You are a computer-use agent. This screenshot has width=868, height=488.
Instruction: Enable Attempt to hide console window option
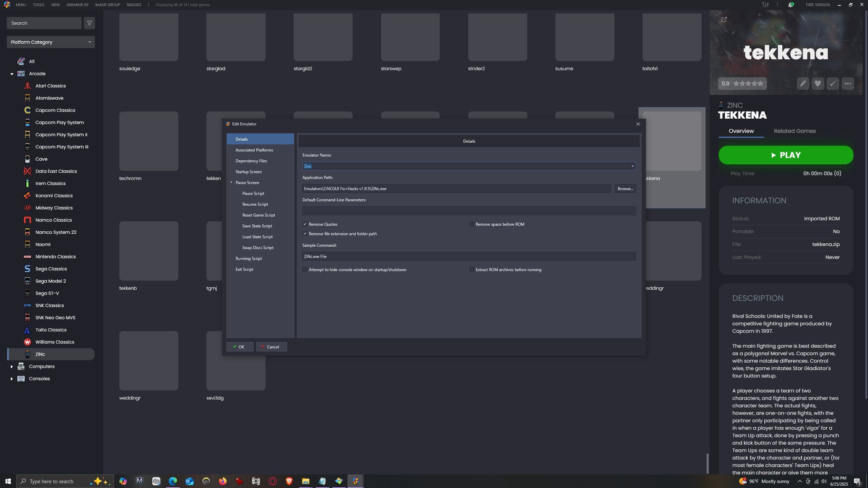305,269
